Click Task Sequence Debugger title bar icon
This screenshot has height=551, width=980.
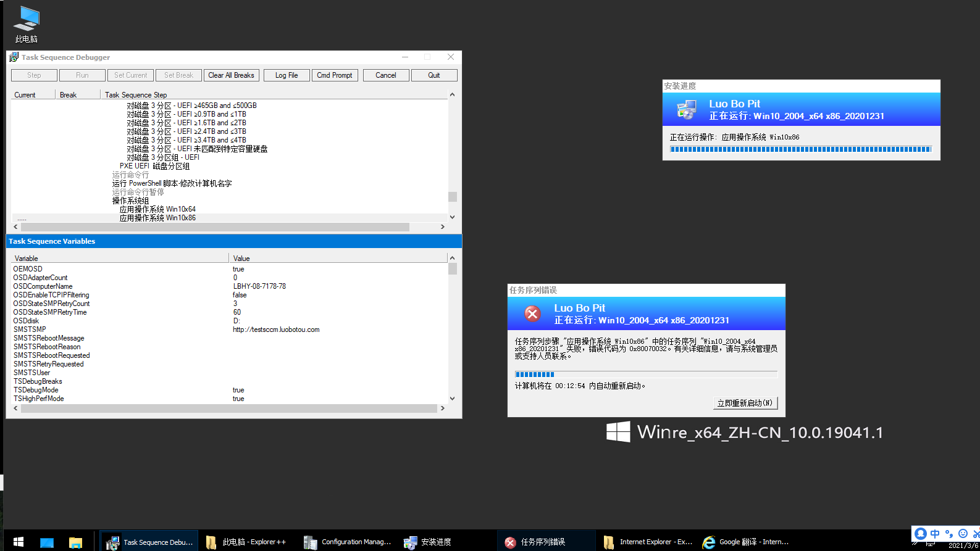click(14, 57)
